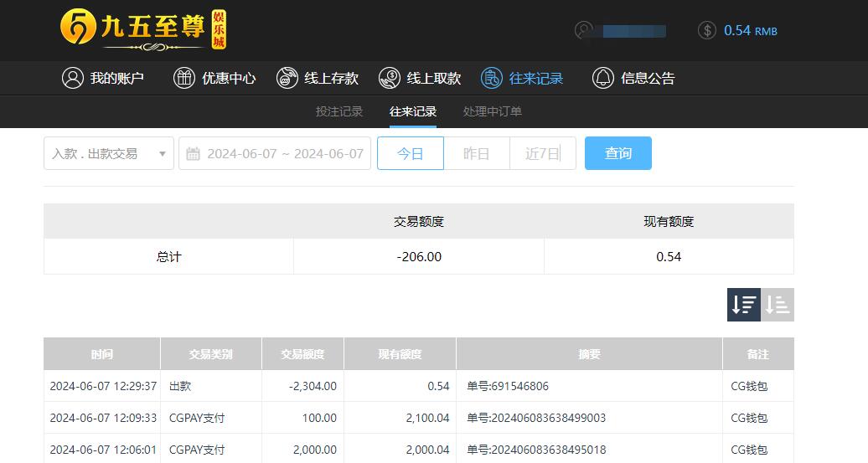
Task: Select the 昨日 date range option
Action: pyautogui.click(x=476, y=153)
